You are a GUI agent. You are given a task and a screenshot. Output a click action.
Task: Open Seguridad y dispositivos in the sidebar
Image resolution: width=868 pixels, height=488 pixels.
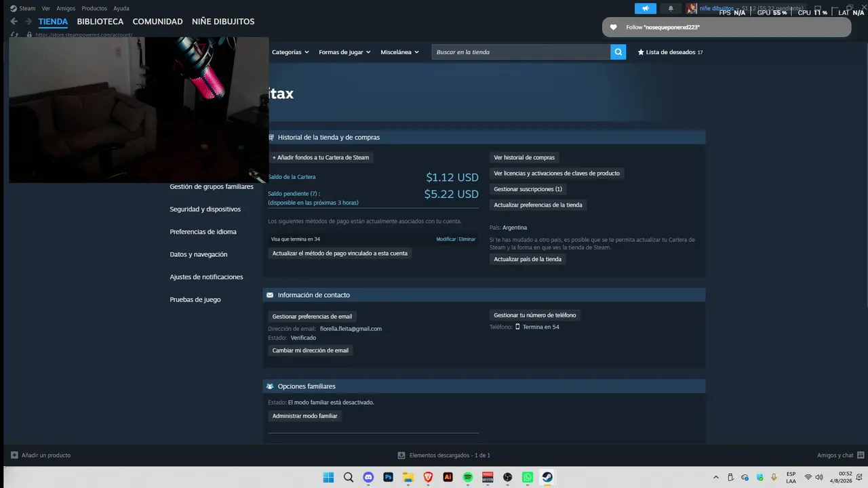[205, 209]
